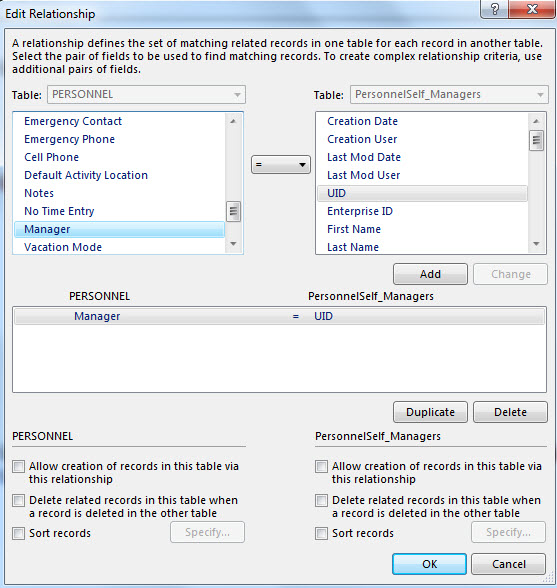Screen dimensions: 557x588
Task: Open the PERSONNEL table dropdown
Action: (146, 94)
